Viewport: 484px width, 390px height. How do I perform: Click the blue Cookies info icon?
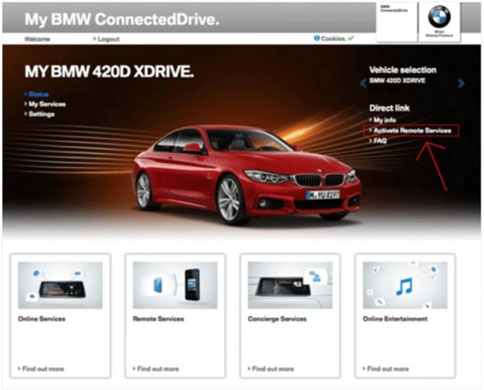317,38
